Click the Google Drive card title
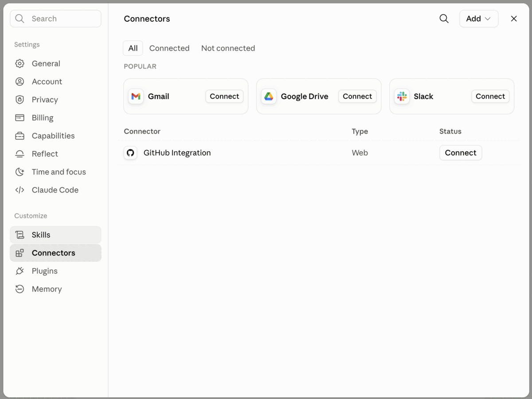 point(305,97)
